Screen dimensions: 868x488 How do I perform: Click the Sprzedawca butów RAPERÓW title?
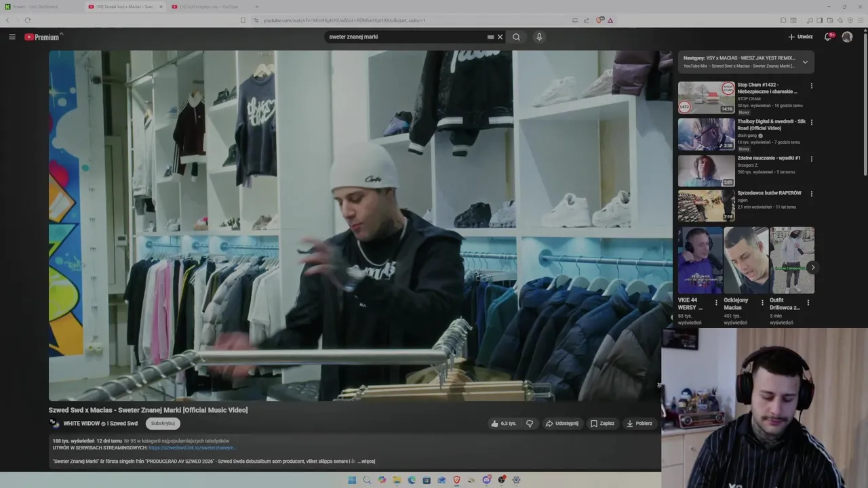tap(769, 193)
